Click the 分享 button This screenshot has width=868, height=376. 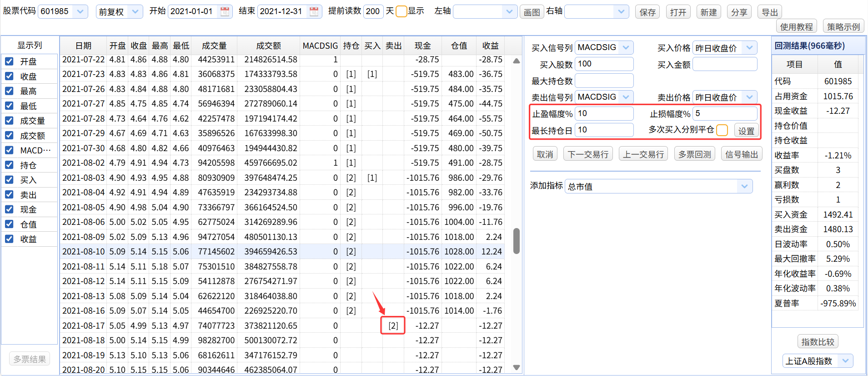(739, 12)
